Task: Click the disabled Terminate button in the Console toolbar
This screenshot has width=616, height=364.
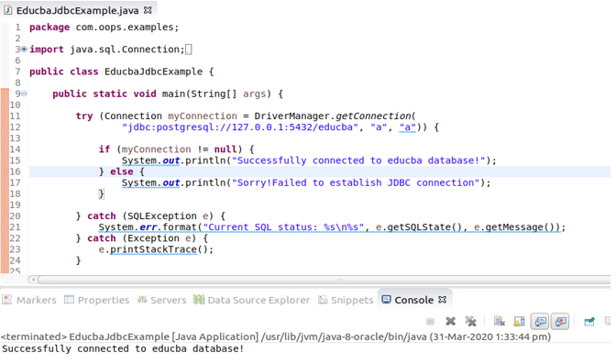Action: tap(430, 322)
